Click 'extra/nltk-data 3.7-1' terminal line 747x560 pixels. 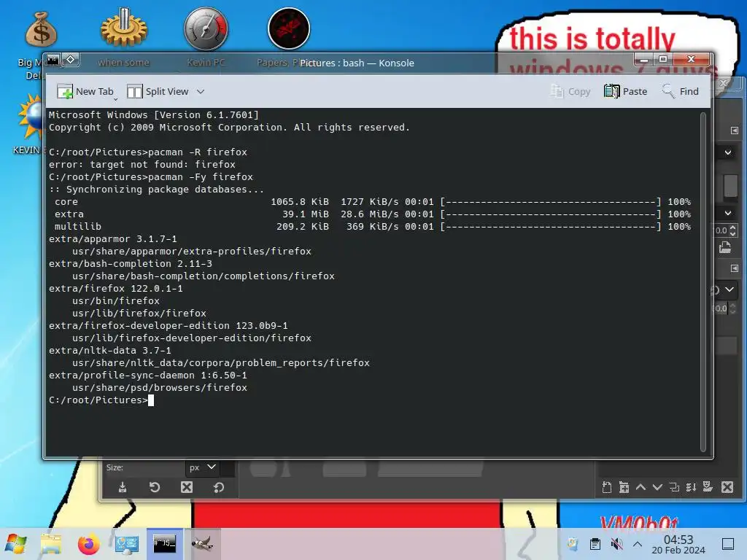pyautogui.click(x=110, y=350)
